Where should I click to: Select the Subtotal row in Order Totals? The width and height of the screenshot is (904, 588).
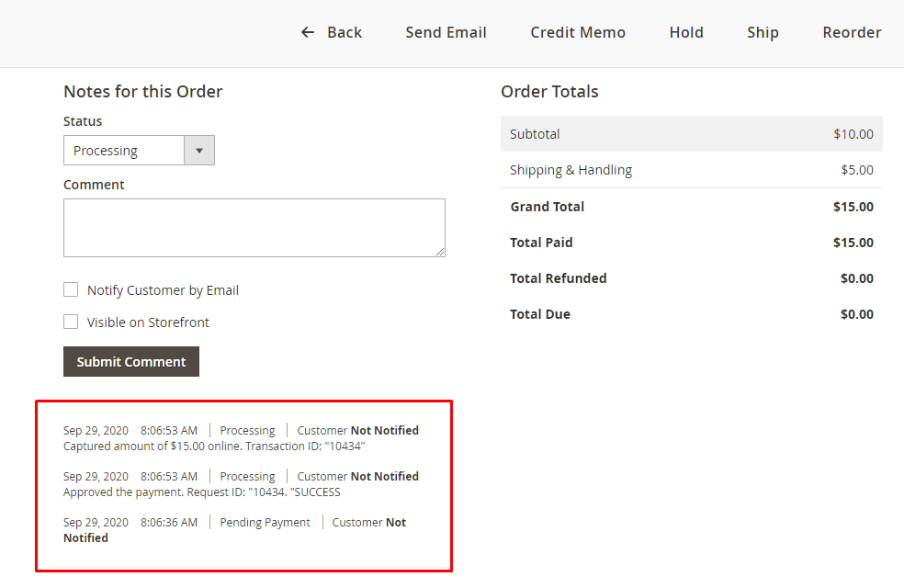691,134
